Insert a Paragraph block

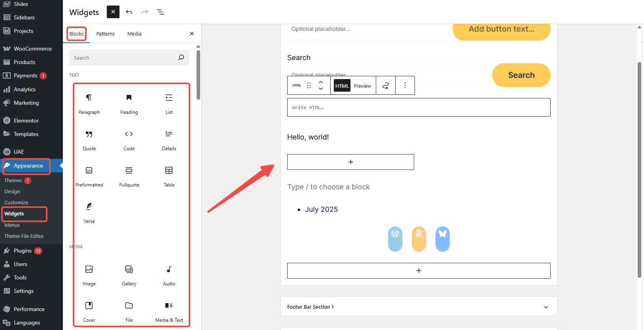coord(89,104)
